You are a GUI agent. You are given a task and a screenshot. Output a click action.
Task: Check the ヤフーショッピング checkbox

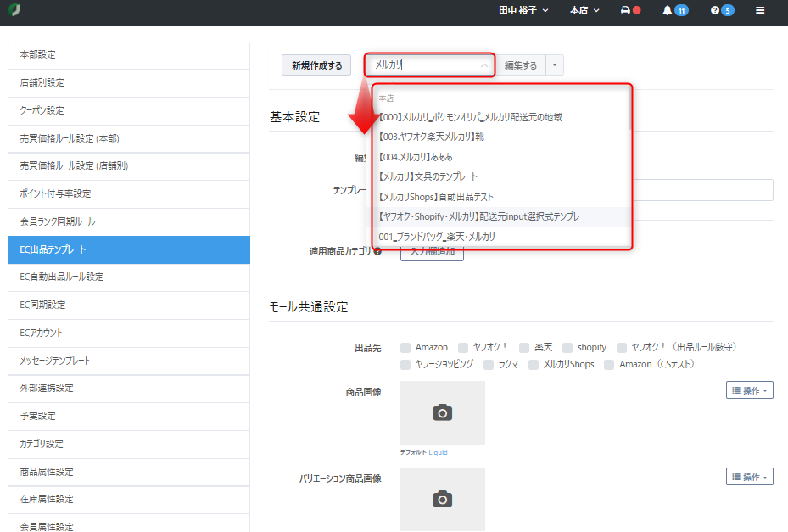405,365
